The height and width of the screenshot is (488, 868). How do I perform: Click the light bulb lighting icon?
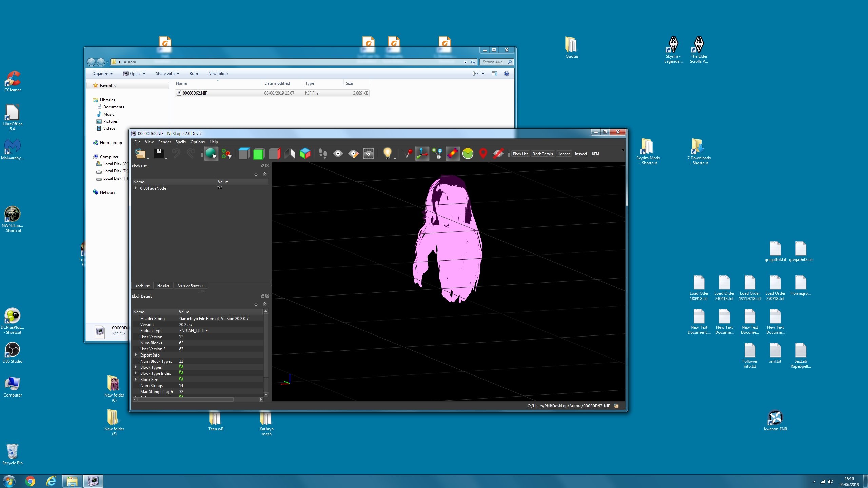(x=388, y=154)
